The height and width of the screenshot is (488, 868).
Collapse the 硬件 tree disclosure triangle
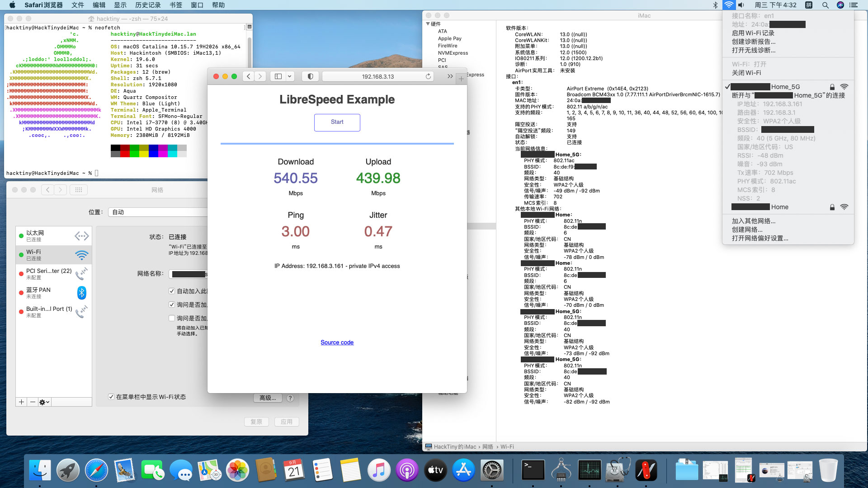tap(428, 24)
